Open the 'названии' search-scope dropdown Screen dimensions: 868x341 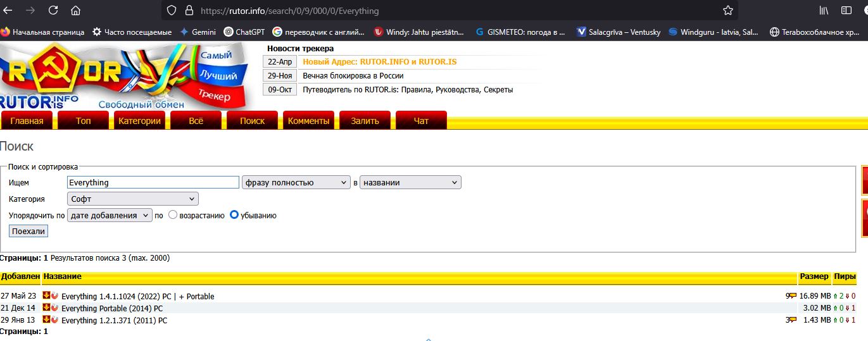[410, 182]
